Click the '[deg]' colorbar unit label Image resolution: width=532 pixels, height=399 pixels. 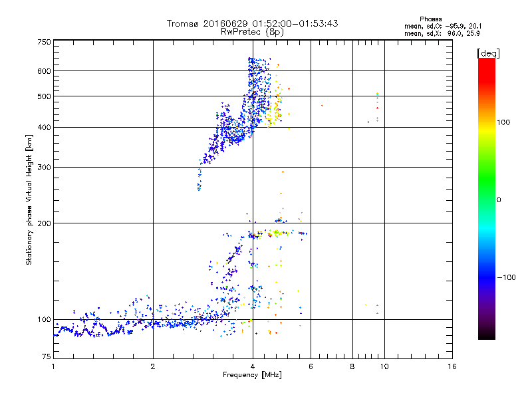pyautogui.click(x=488, y=53)
